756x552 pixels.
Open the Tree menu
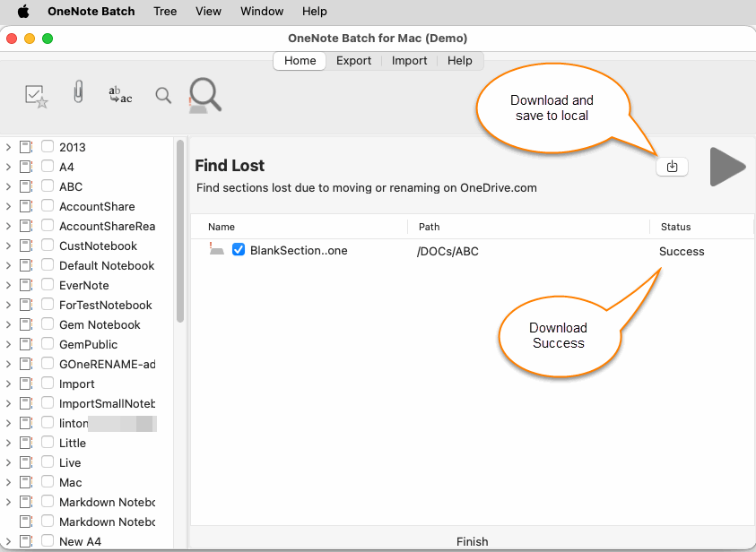165,11
